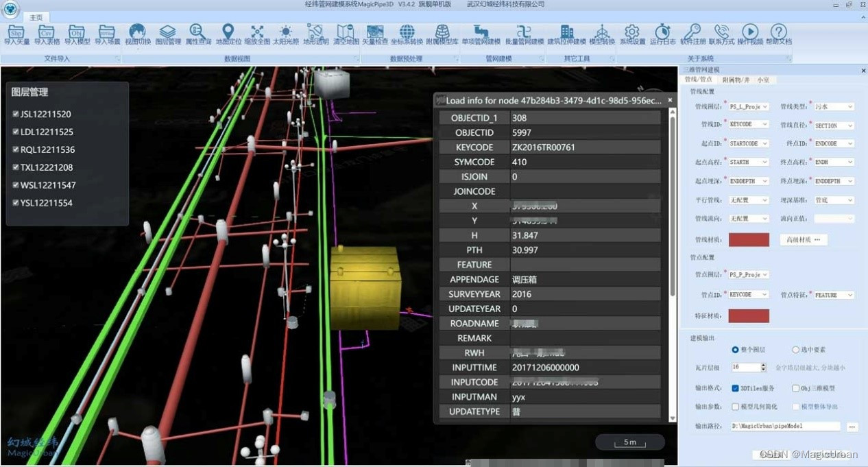
Task: Click the 单项管网建模 single pipe modeling icon
Action: tap(481, 32)
